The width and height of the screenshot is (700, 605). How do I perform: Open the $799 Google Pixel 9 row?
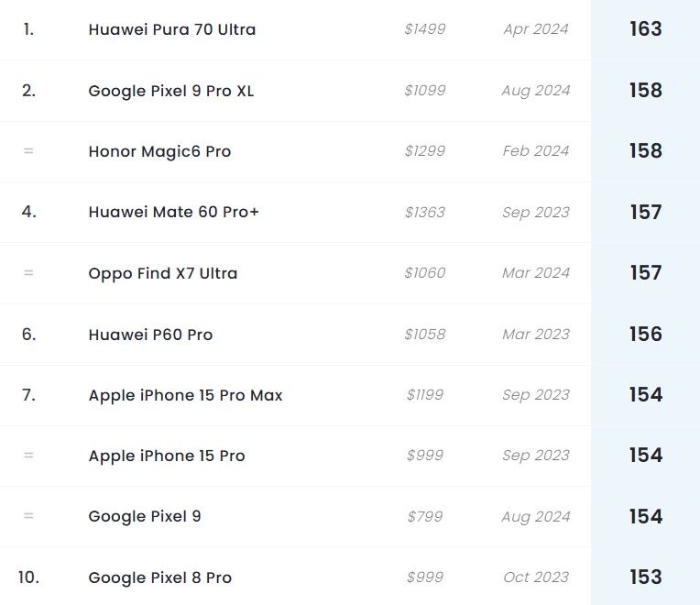[295, 517]
